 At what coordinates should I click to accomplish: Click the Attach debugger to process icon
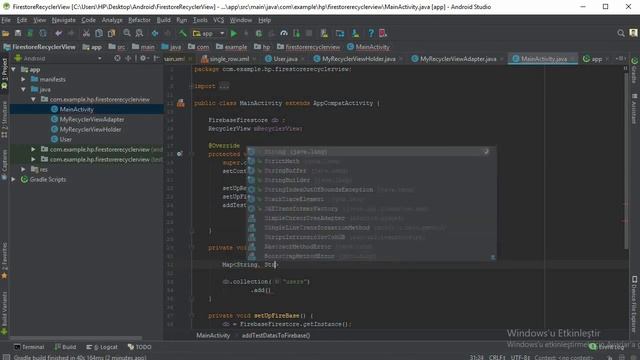point(296,33)
